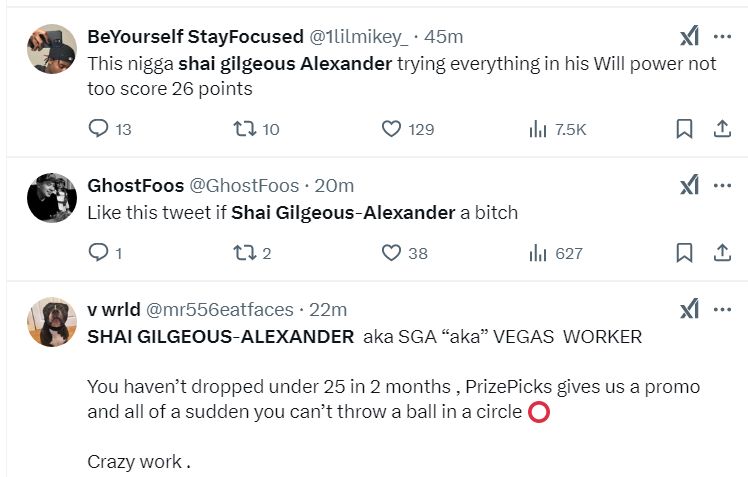The width and height of the screenshot is (748, 477).
Task: Like the BeYourself StayFocused tweet
Action: click(392, 129)
